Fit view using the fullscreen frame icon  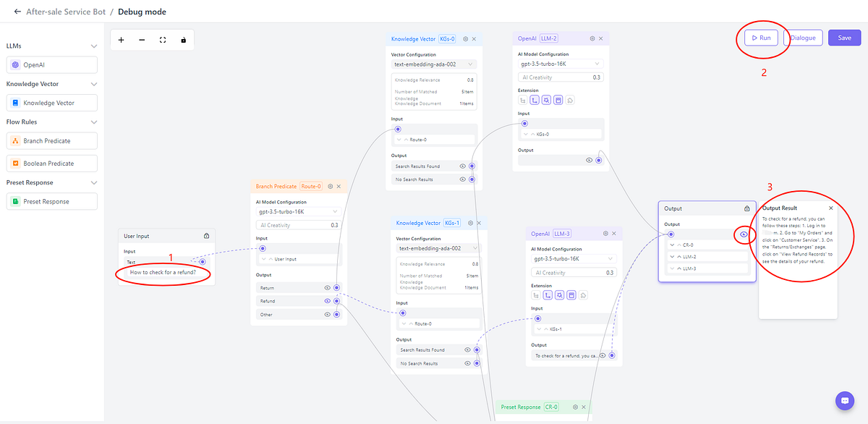pos(163,40)
